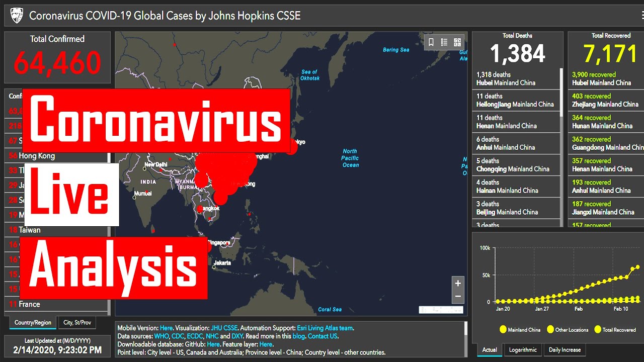Open the ECDC data source link
644x362 pixels.
pyautogui.click(x=195, y=336)
